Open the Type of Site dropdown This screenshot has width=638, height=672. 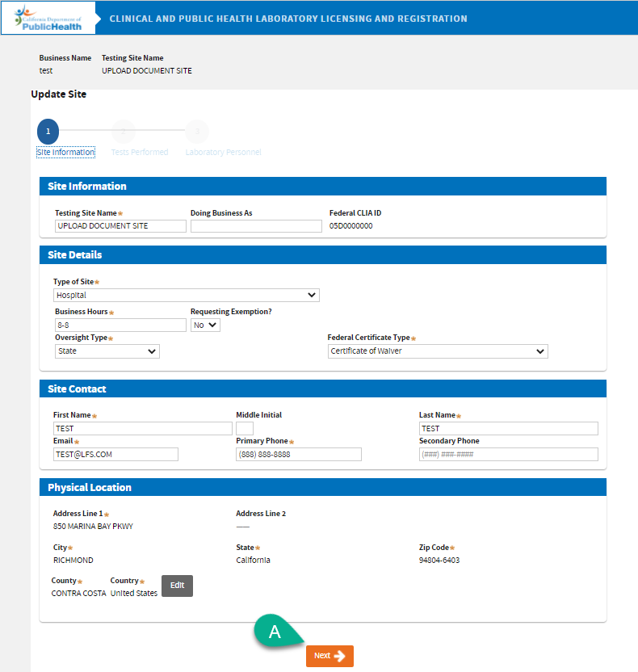[x=186, y=296]
